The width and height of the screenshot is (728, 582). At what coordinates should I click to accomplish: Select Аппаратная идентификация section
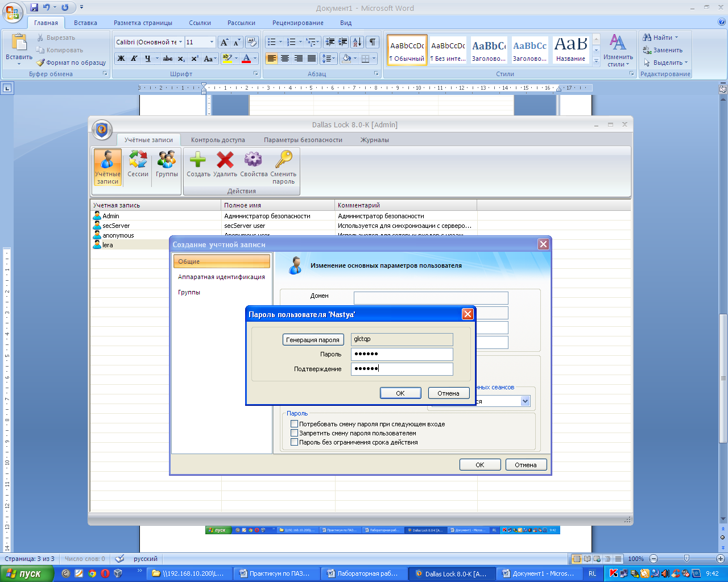221,277
